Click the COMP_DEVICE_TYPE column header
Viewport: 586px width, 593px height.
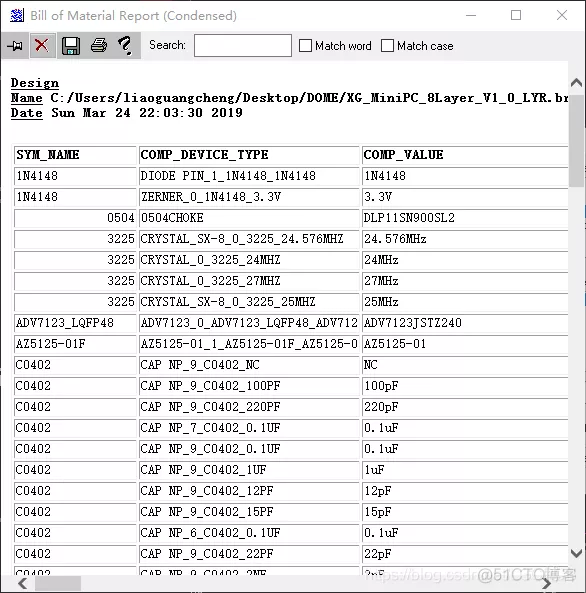pyautogui.click(x=249, y=155)
